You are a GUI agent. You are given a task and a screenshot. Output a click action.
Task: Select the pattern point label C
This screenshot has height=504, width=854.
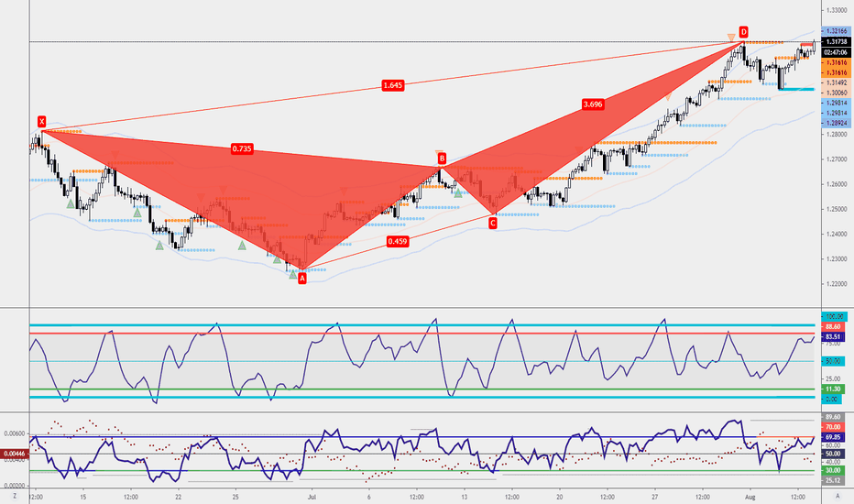pyautogui.click(x=493, y=223)
